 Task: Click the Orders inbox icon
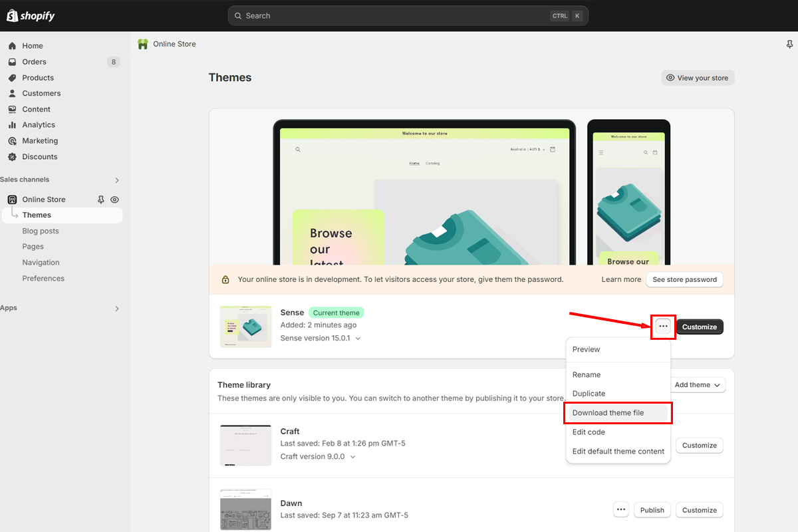12,62
